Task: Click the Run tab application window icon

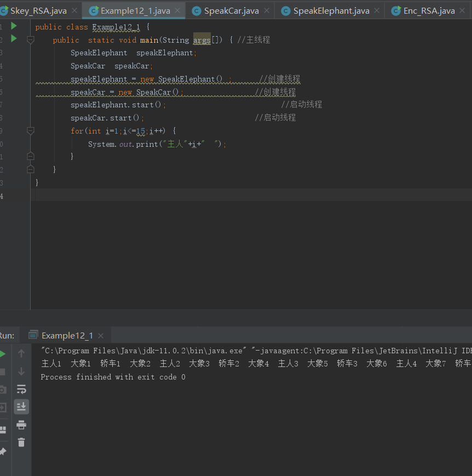Action: 33,335
